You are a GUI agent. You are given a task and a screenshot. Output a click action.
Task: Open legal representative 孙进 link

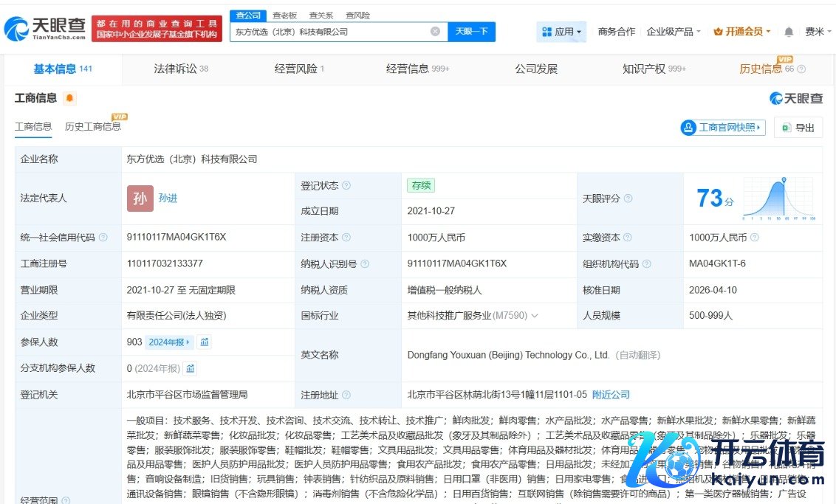click(x=168, y=199)
